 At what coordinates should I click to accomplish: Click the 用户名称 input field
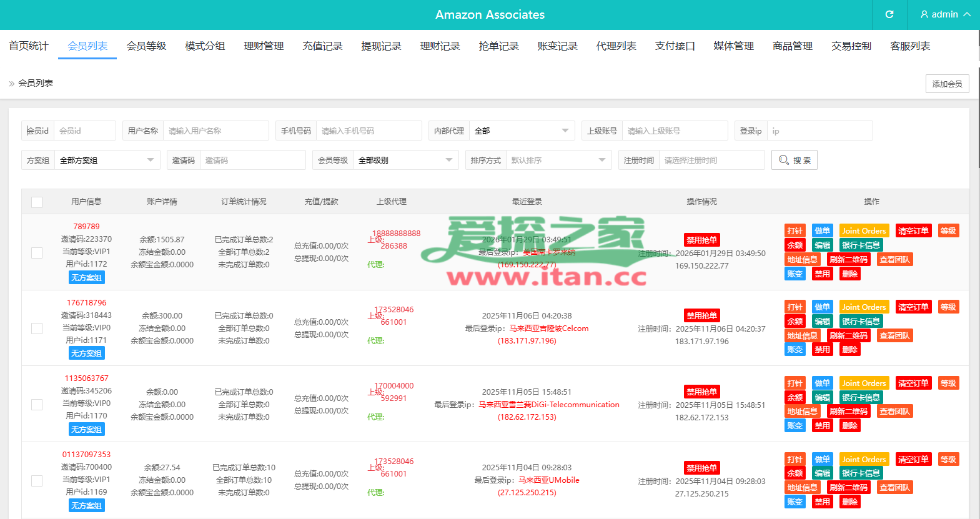215,131
